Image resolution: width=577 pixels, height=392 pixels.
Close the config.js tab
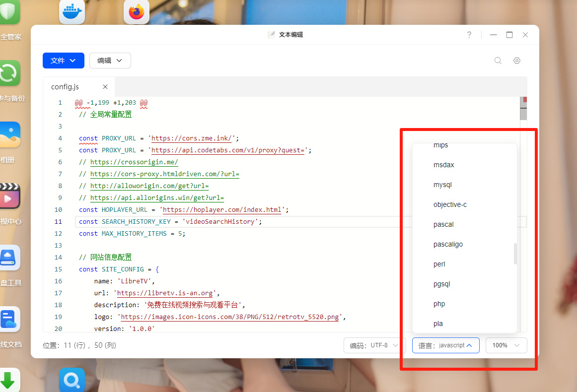pos(105,87)
